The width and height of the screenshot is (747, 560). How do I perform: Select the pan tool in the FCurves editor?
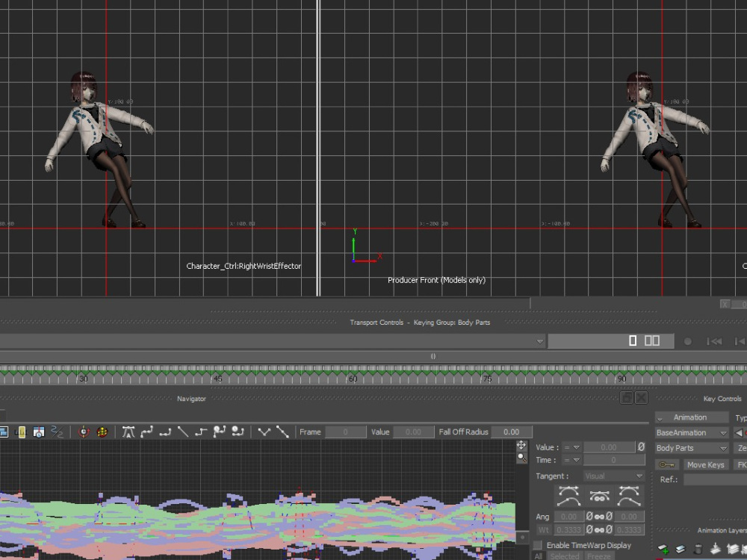pos(521,445)
